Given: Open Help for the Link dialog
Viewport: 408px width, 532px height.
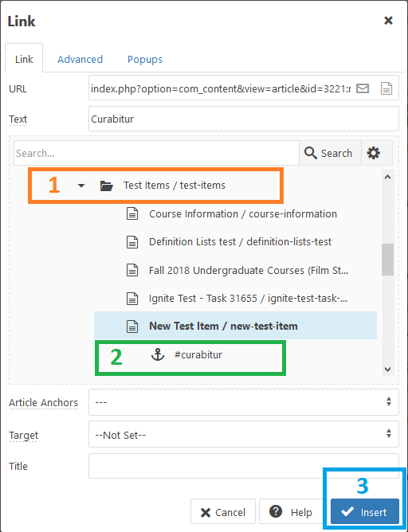Looking at the screenshot, I should [x=291, y=511].
